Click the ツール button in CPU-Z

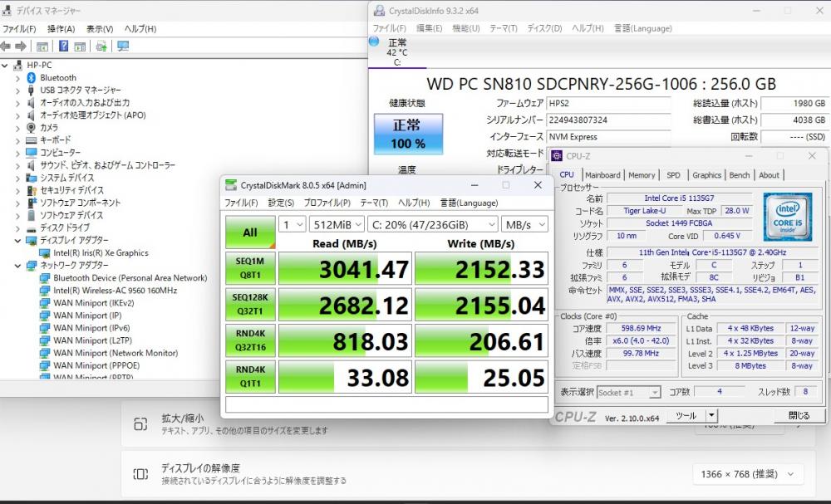(686, 416)
